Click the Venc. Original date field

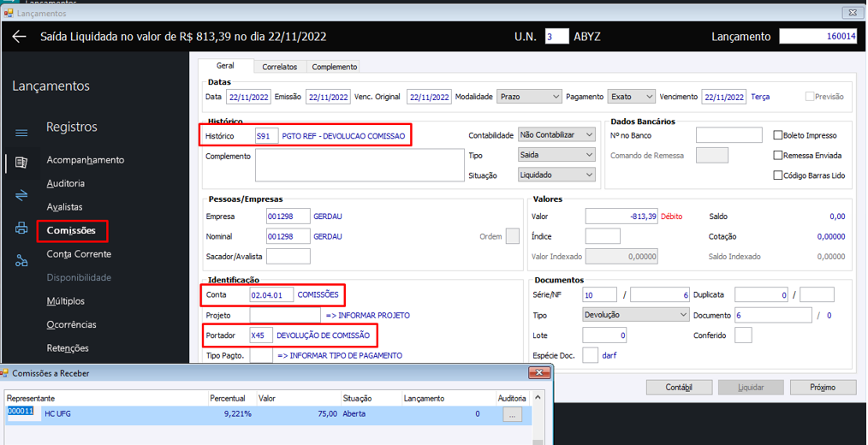tap(429, 97)
